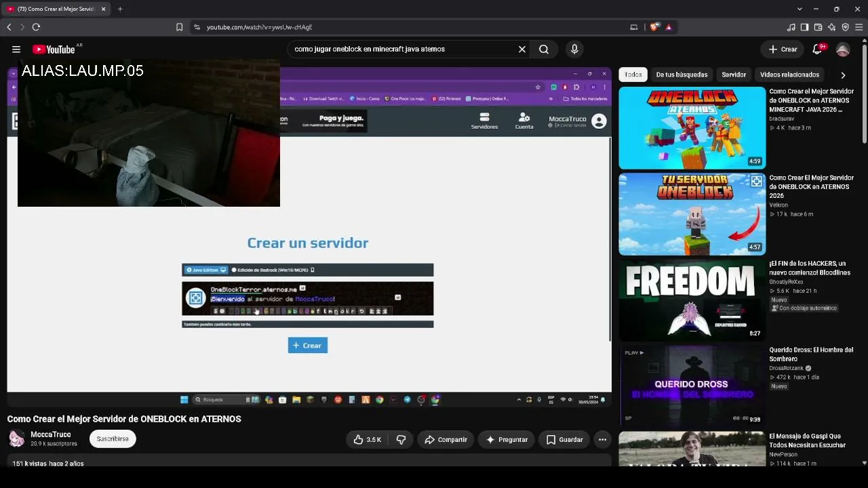The width and height of the screenshot is (868, 488).
Task: Open the Brave VPN shield icon
Action: tap(845, 27)
